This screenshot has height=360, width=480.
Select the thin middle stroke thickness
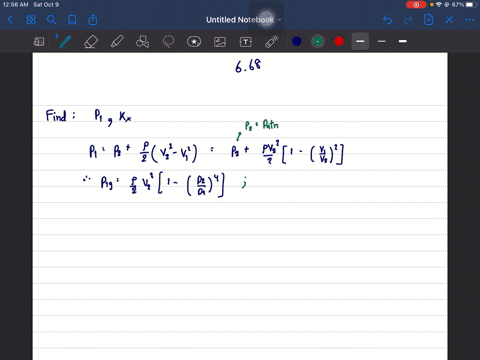tap(382, 41)
